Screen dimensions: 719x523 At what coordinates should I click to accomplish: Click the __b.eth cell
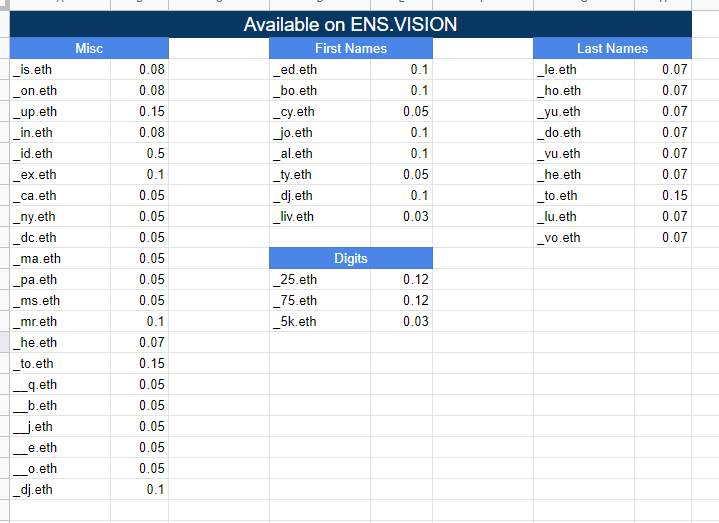click(x=60, y=406)
